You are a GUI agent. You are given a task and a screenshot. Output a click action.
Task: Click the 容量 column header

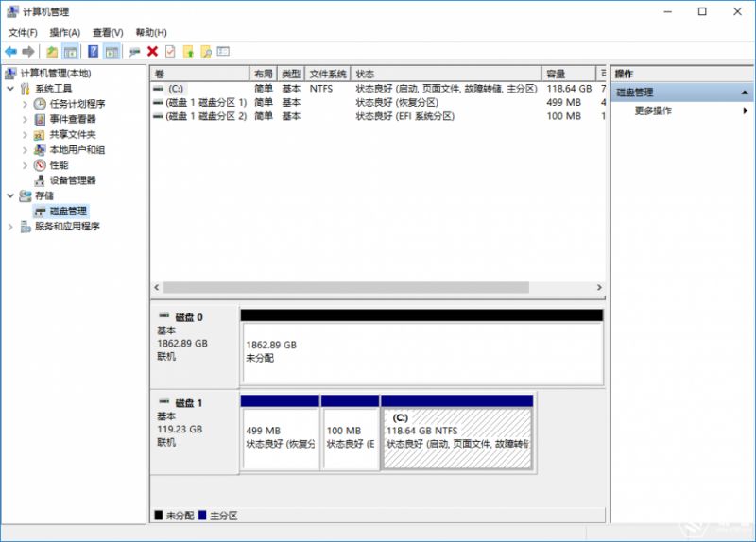(x=567, y=74)
